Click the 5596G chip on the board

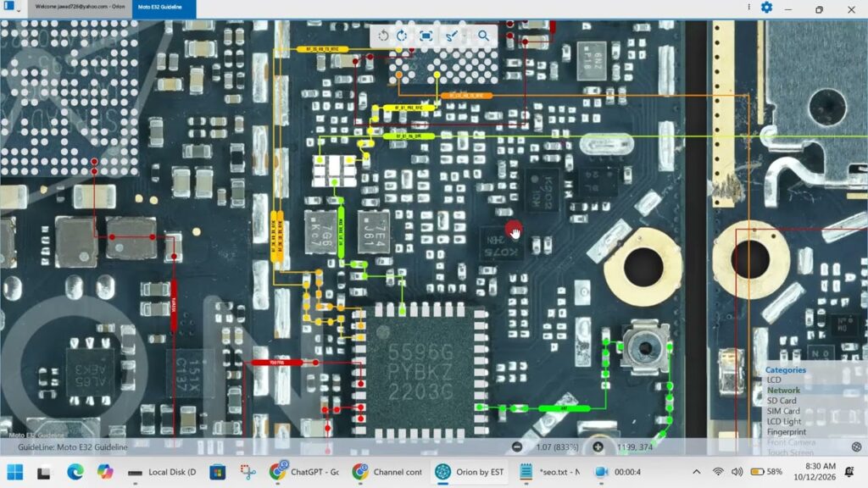(x=420, y=372)
